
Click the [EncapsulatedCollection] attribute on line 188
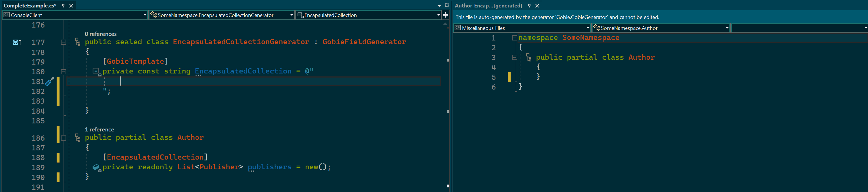pyautogui.click(x=155, y=157)
